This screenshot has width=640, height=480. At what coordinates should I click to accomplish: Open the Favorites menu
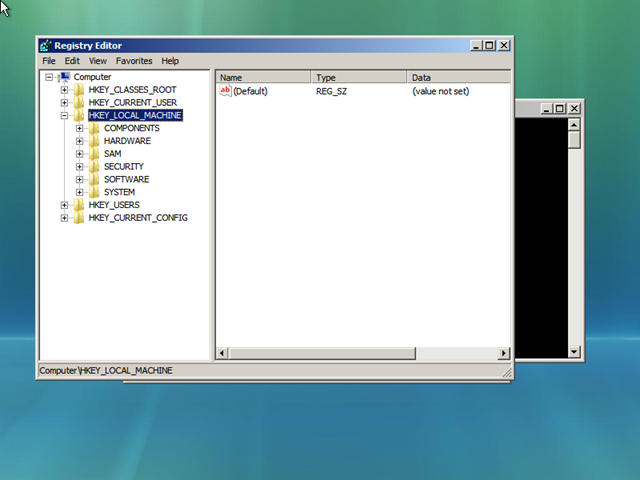(x=134, y=61)
